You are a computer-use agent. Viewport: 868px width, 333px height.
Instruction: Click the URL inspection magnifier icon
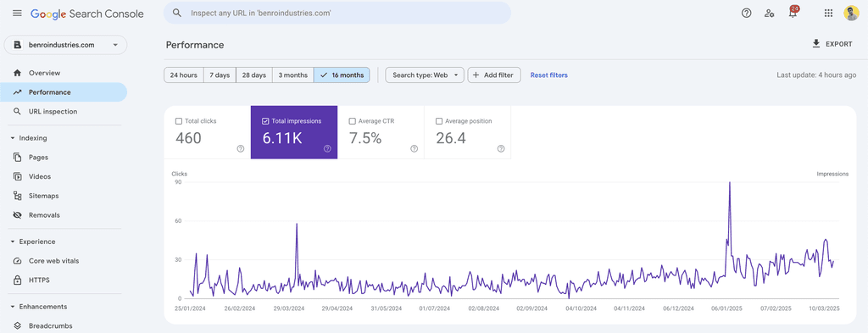pos(17,112)
